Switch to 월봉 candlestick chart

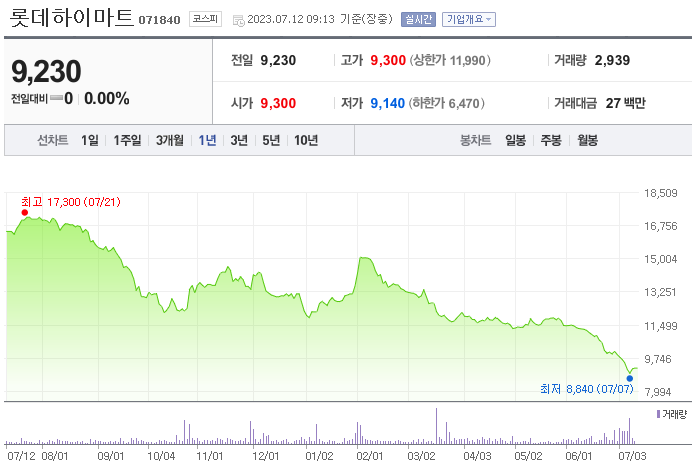587,140
